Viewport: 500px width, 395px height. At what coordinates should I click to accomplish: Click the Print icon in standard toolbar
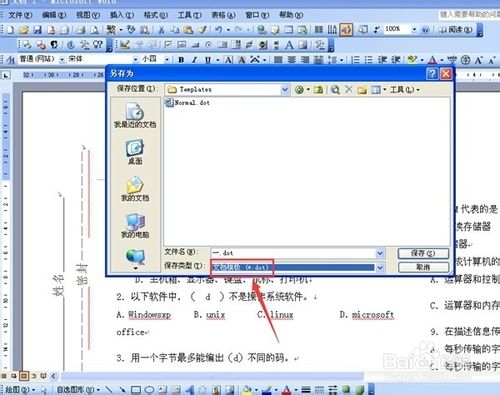point(81,30)
